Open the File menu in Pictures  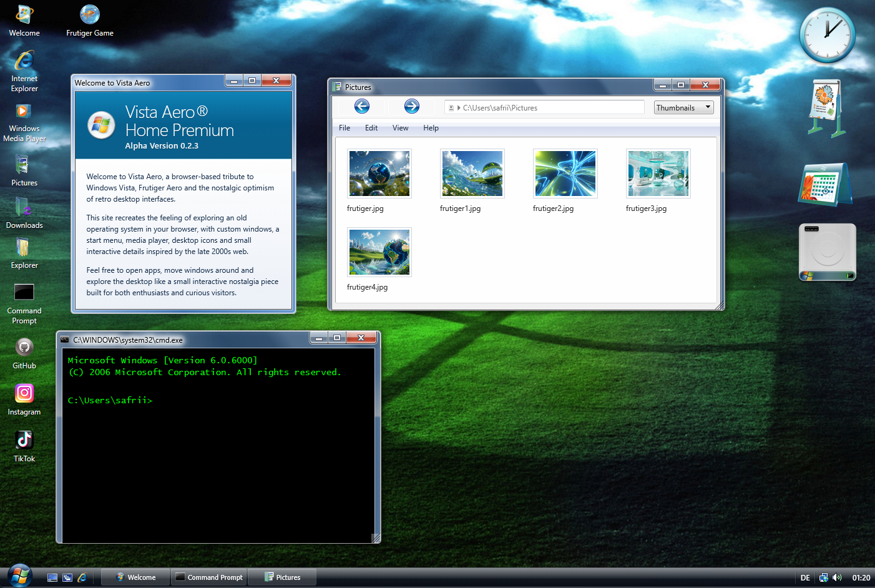[345, 128]
